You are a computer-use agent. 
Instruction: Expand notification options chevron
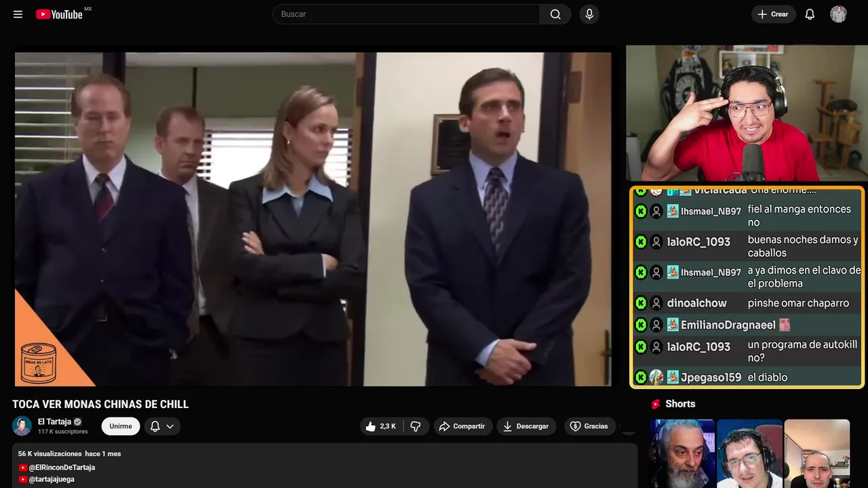click(x=170, y=426)
